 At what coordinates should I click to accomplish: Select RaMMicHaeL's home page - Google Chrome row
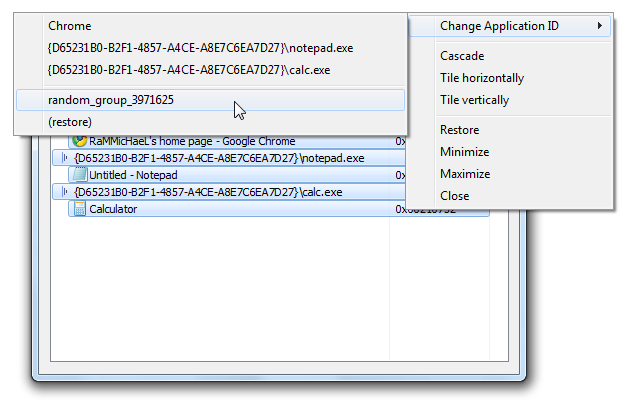(237, 141)
